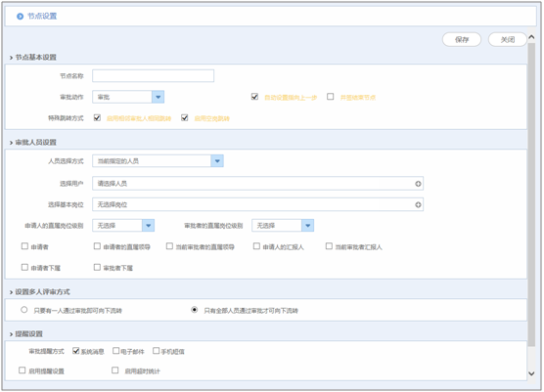Uncheck 自动设置指向上一步 checkbox
This screenshot has height=392, width=544.
(x=254, y=97)
